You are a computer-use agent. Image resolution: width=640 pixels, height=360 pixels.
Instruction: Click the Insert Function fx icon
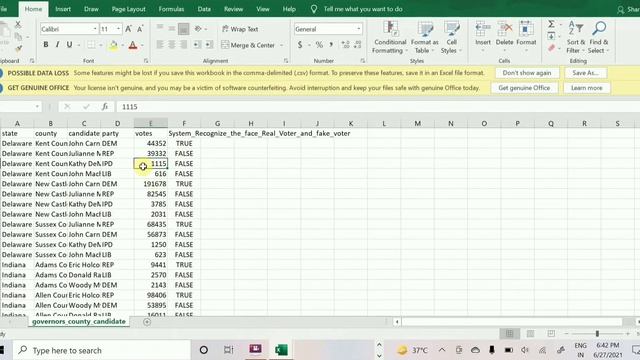(x=105, y=107)
